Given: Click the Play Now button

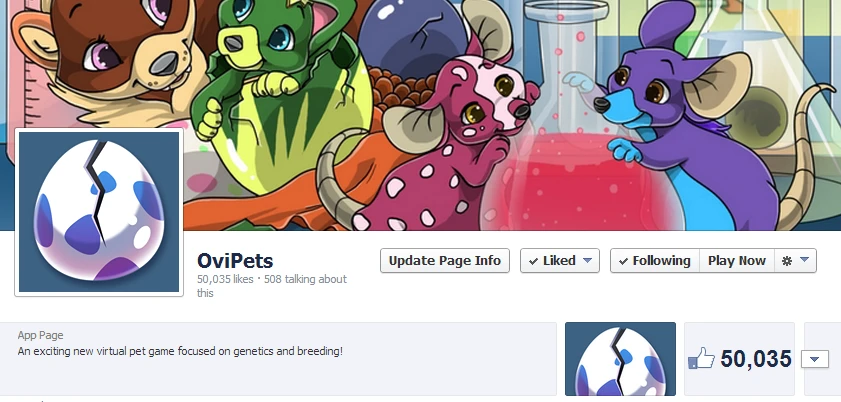Looking at the screenshot, I should 736,260.
